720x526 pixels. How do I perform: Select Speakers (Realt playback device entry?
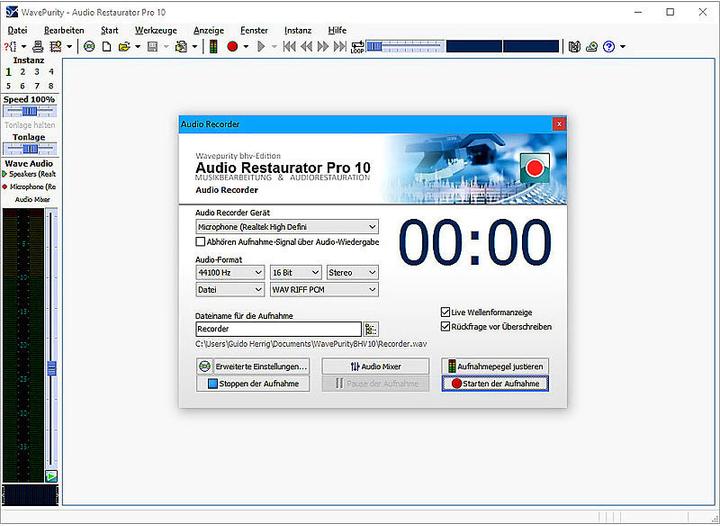pyautogui.click(x=29, y=174)
